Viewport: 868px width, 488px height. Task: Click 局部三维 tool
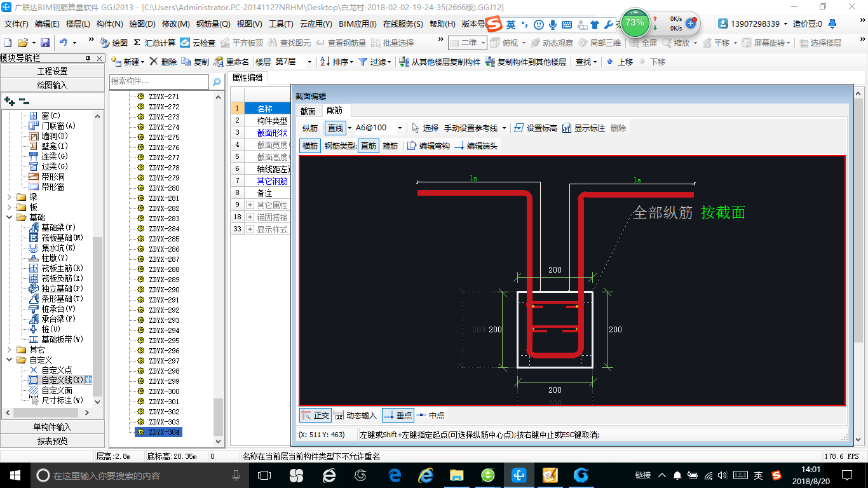[x=599, y=43]
